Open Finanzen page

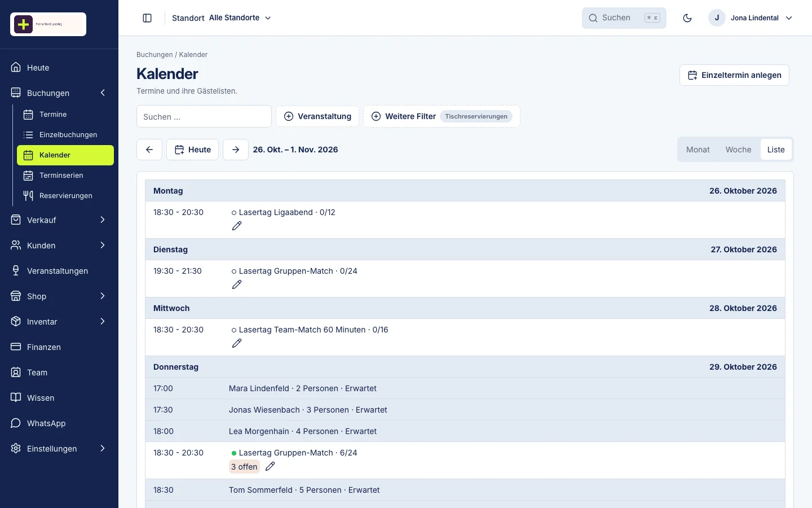click(x=59, y=347)
